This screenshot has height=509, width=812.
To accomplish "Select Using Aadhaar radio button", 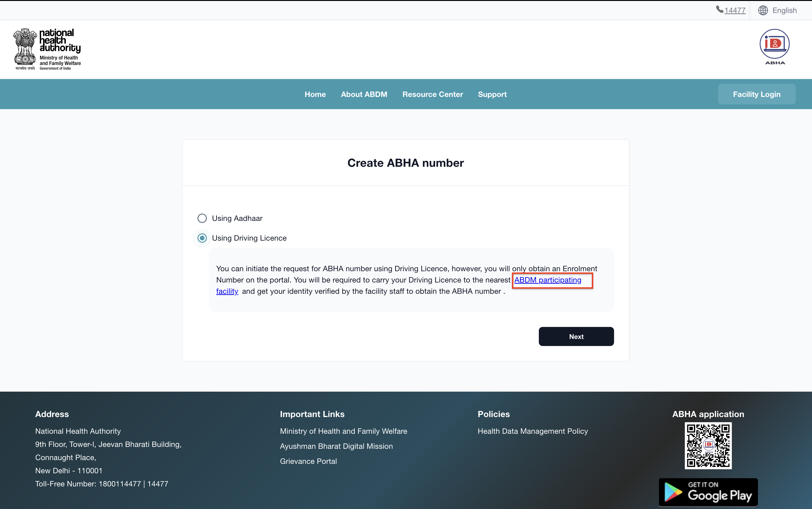I will point(202,218).
